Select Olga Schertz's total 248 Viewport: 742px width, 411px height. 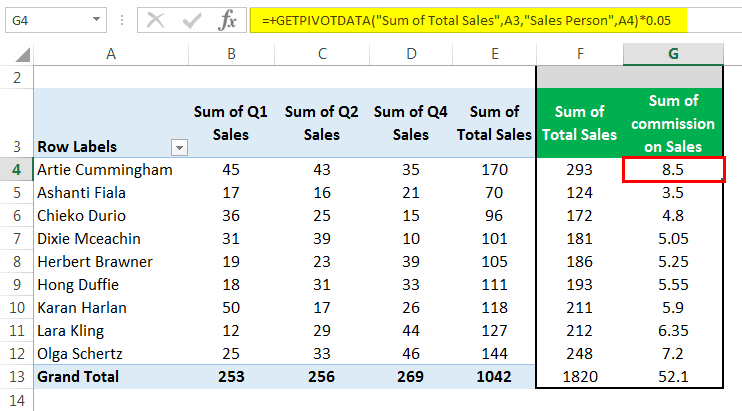[580, 354]
